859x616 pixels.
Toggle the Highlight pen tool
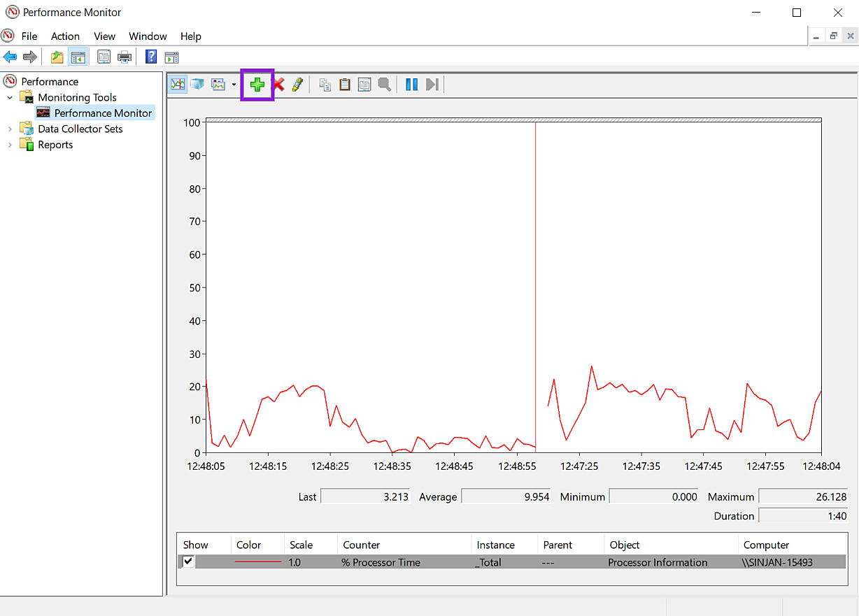point(297,85)
